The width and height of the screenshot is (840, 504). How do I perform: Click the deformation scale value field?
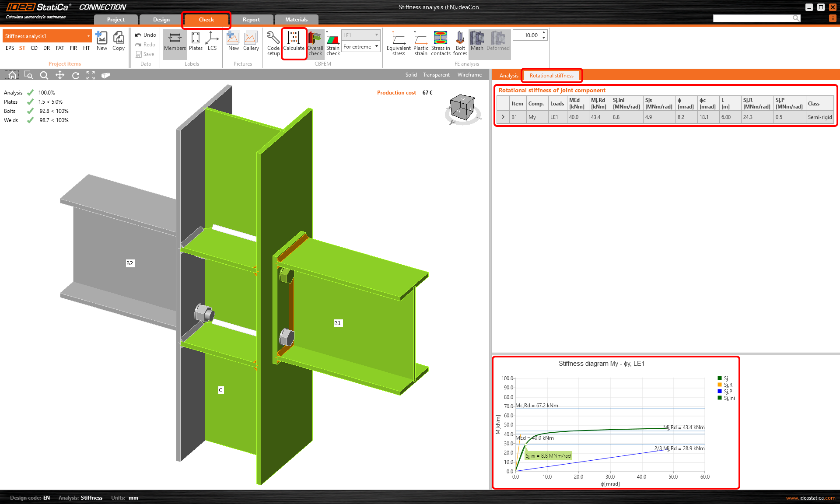527,35
